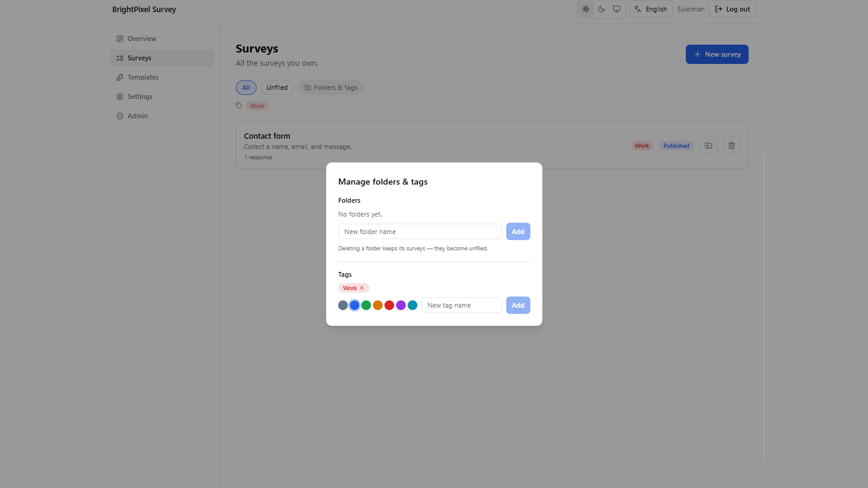868x488 pixels.
Task: Pick the green tag color swatch
Action: coord(366,305)
